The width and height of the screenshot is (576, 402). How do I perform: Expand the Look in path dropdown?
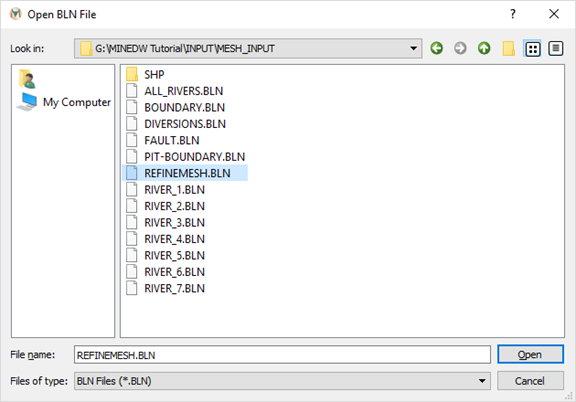point(413,49)
